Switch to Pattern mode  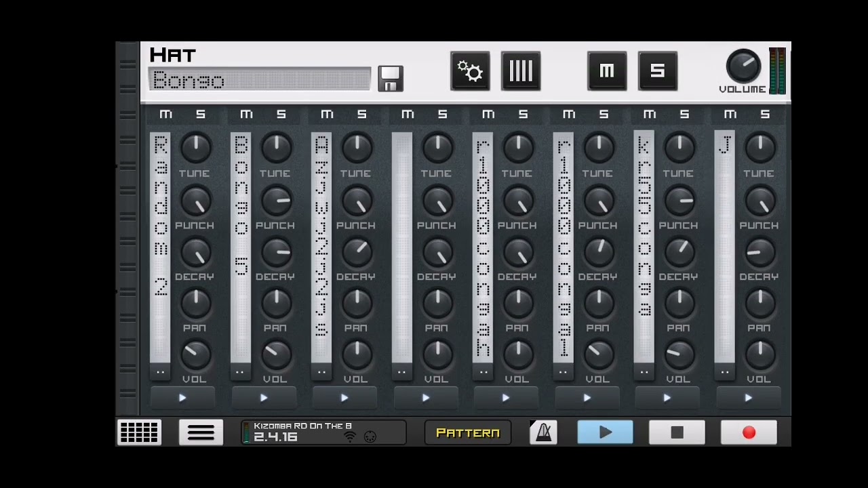coord(468,432)
